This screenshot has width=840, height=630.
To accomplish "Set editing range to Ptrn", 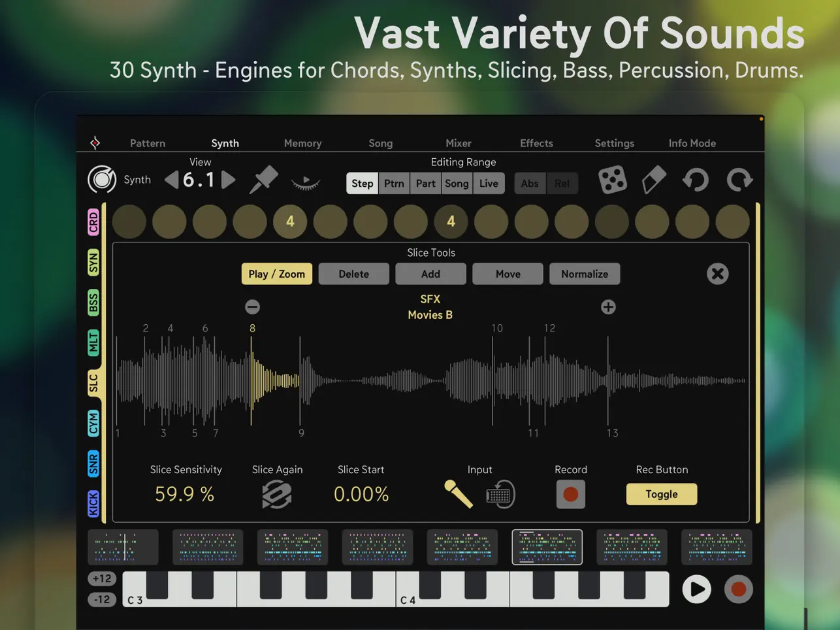I will [394, 184].
